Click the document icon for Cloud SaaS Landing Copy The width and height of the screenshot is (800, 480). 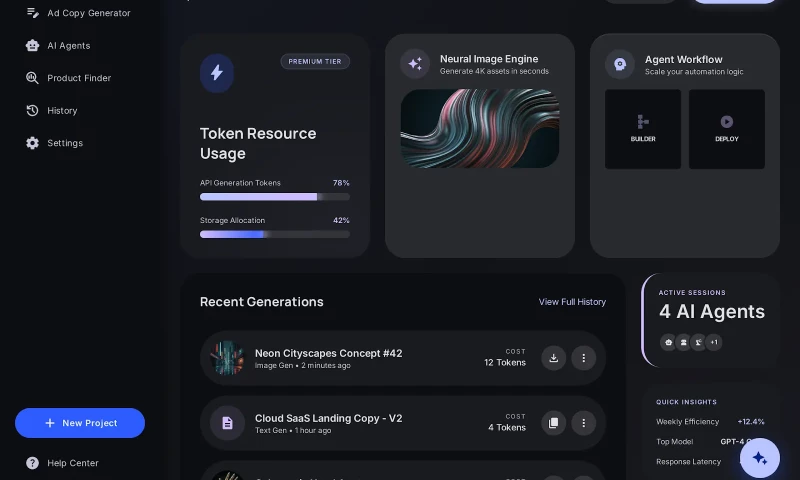(228, 423)
